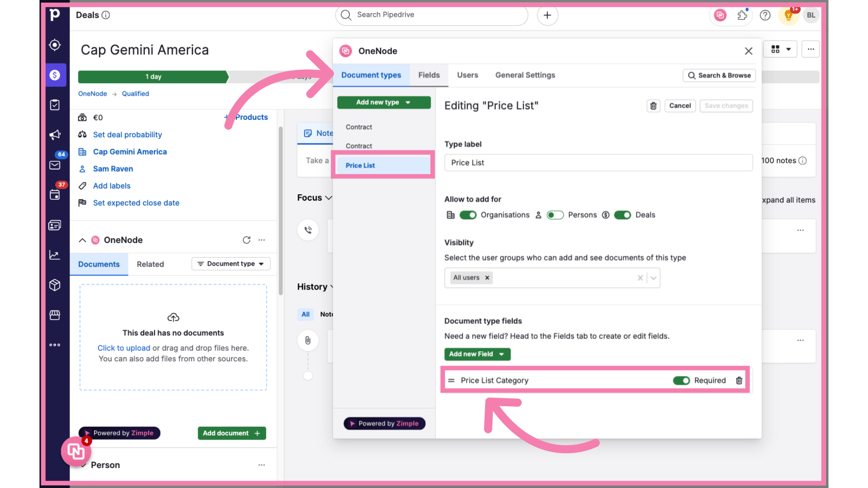Click Add document button
This screenshot has height=488, width=868.
[232, 433]
